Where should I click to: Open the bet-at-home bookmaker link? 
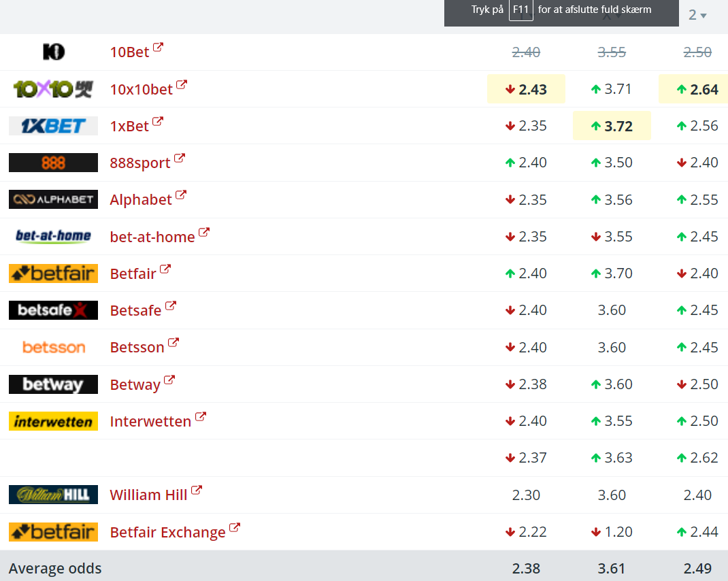[x=152, y=237]
